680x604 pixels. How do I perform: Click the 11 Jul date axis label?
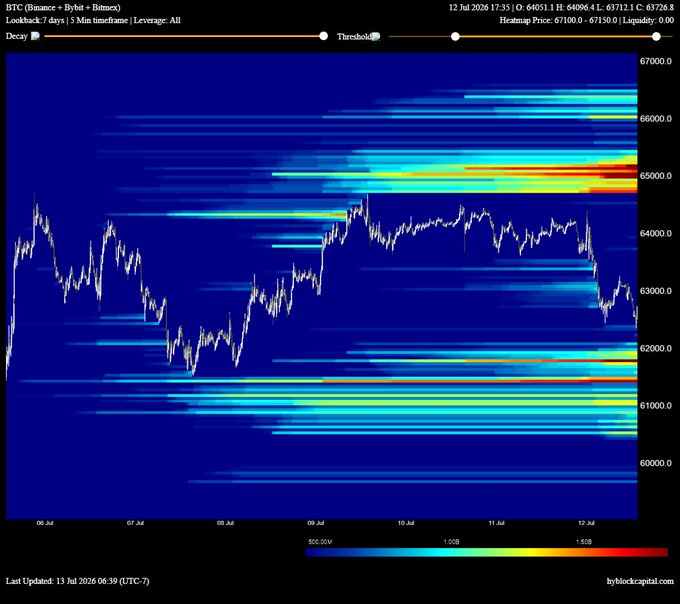tap(497, 523)
